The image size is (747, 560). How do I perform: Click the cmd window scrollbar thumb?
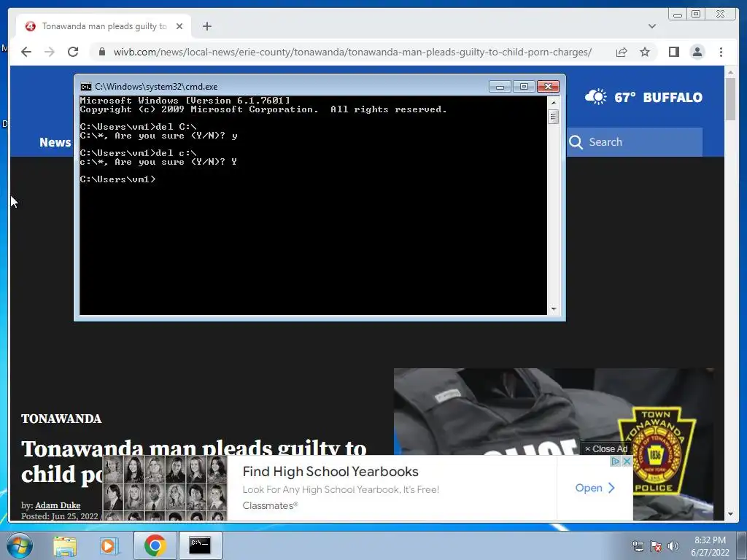point(553,117)
